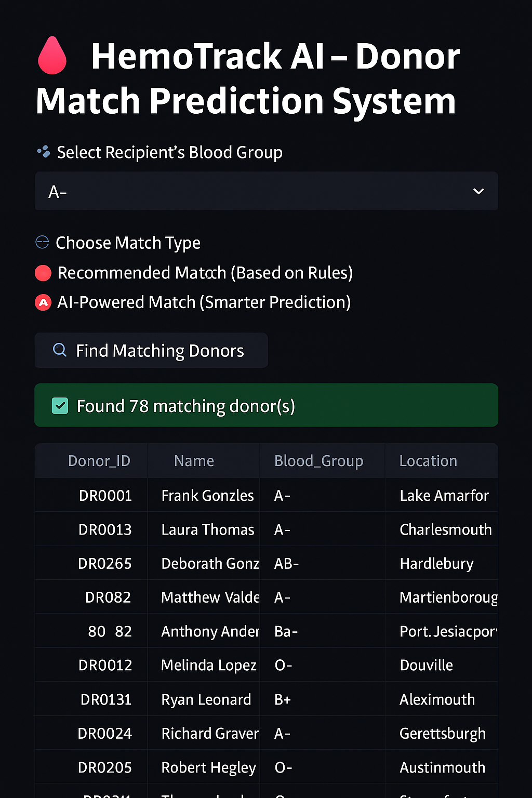Select donor ID cell DR0001
This screenshot has width=532, height=798.
[x=105, y=496]
